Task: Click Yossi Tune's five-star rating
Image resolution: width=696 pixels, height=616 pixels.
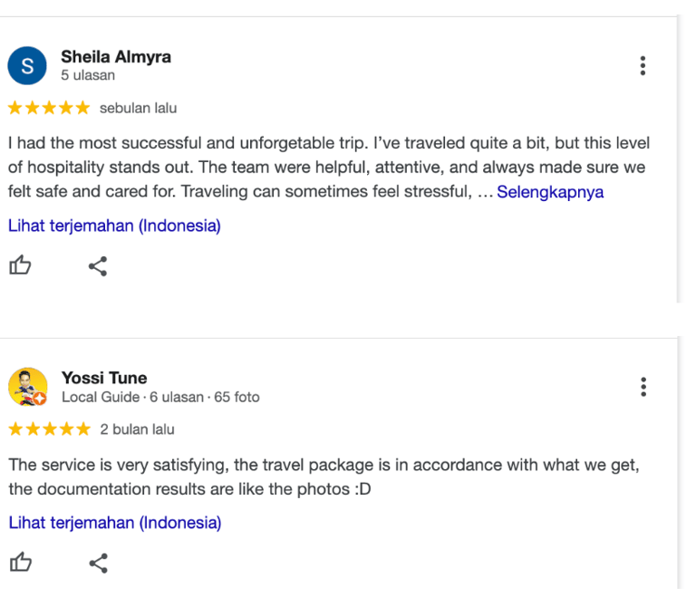Action: [x=49, y=429]
